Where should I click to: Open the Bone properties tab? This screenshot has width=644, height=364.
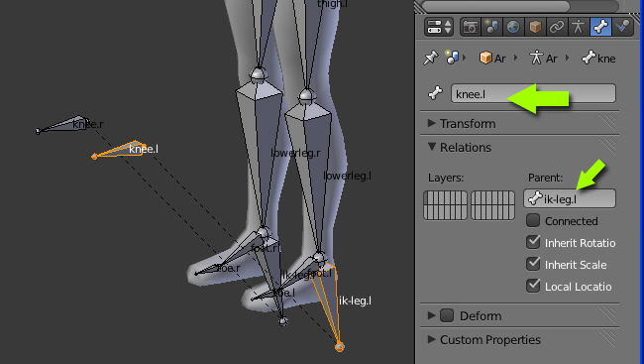pyautogui.click(x=600, y=27)
